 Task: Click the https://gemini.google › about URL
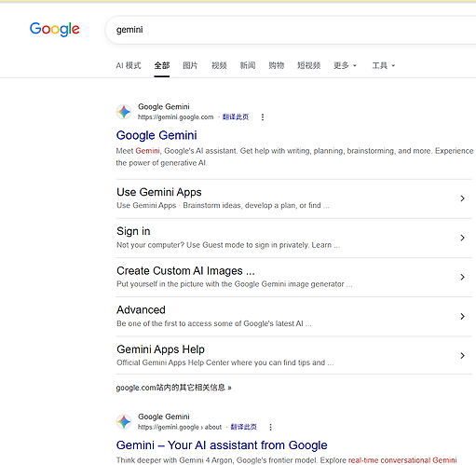[180, 427]
